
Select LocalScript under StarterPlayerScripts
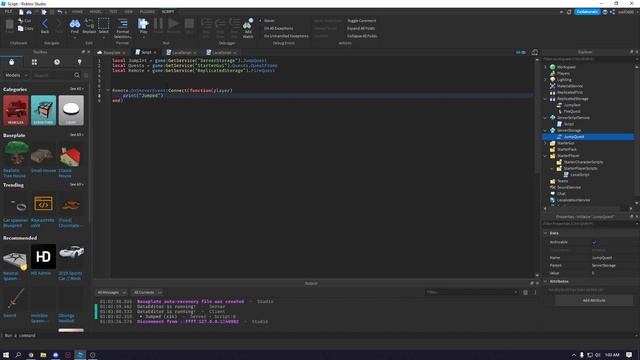579,175
